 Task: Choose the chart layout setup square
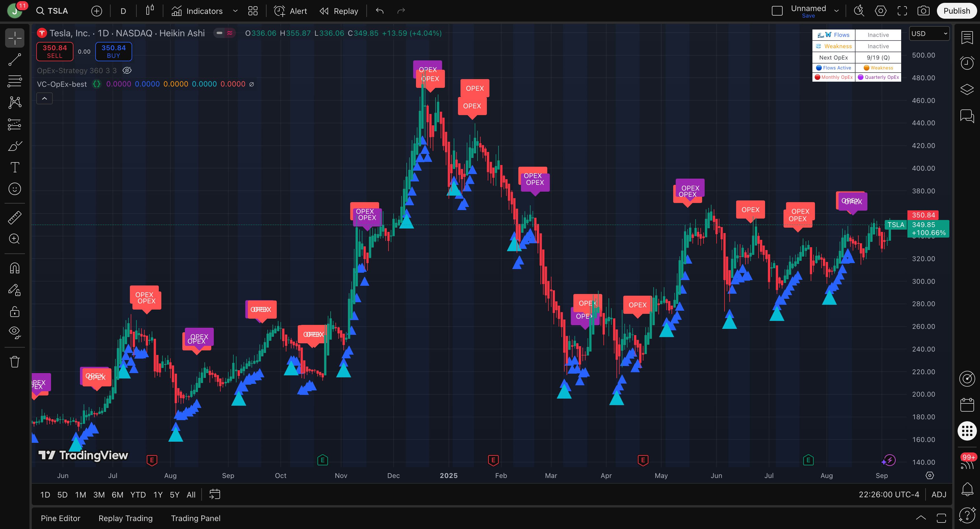[x=777, y=11]
